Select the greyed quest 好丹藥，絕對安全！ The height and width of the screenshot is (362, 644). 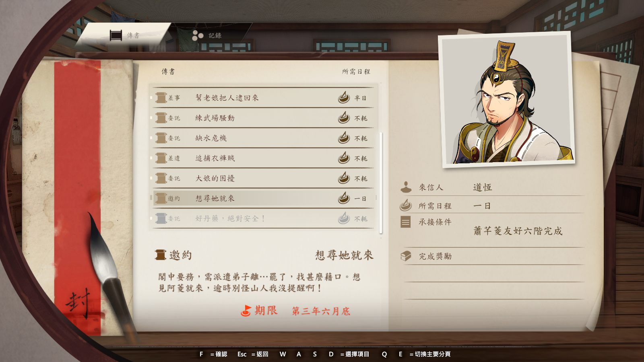264,218
